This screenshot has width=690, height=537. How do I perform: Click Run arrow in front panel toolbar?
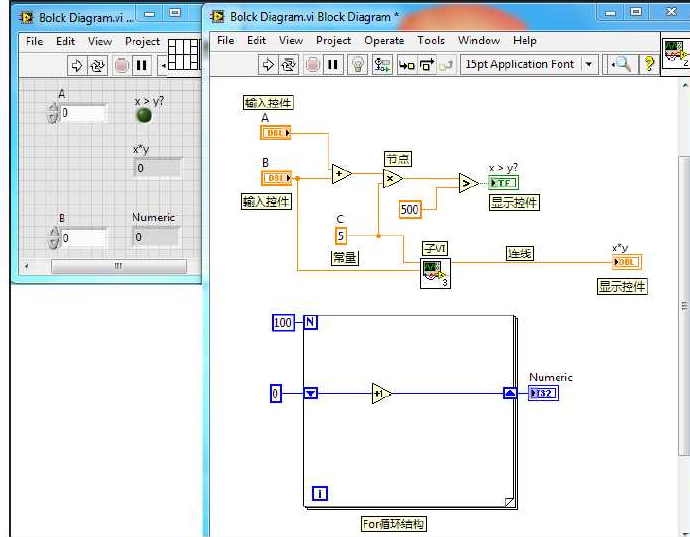coord(77,66)
